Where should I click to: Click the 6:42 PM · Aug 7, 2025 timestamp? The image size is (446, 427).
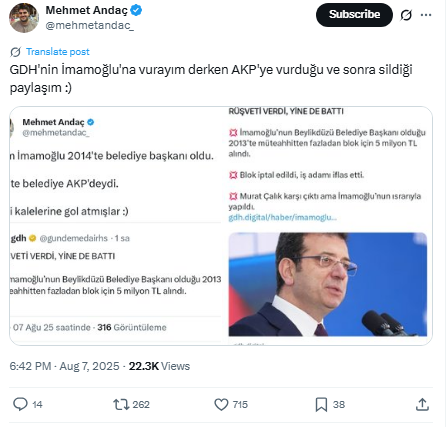click(64, 366)
